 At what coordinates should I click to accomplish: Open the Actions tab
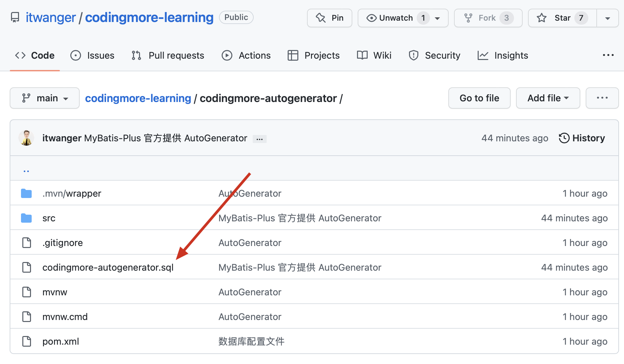pos(246,55)
